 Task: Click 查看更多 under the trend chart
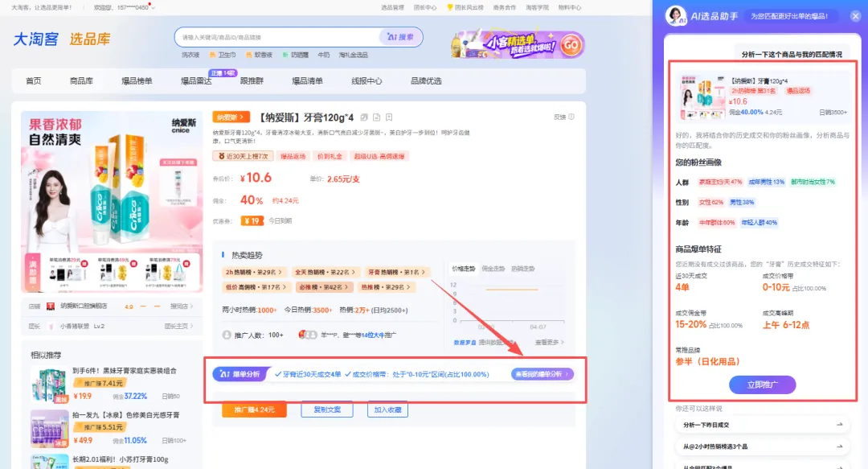click(x=549, y=343)
